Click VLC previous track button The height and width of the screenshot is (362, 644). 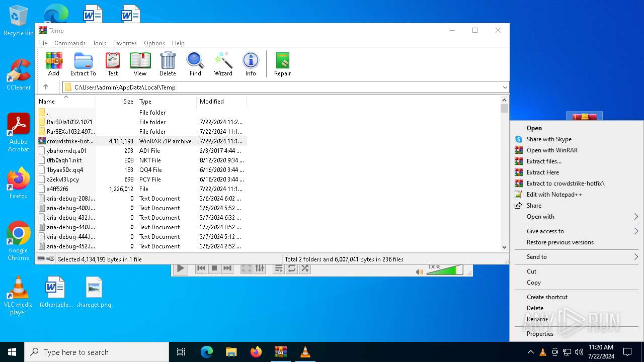coord(201,268)
